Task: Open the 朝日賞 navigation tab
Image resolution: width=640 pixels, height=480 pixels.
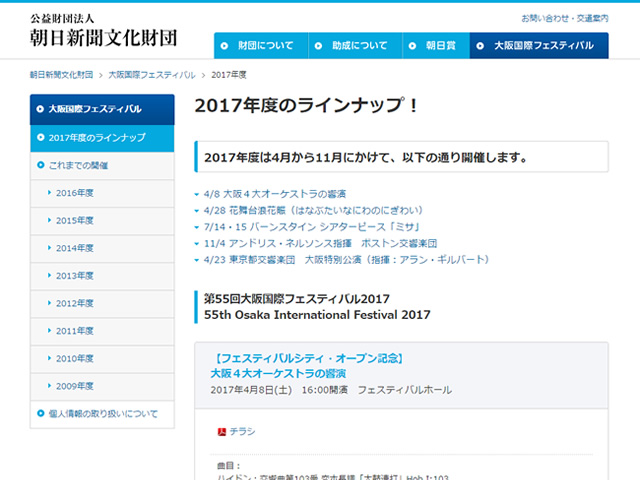Action: (436, 46)
